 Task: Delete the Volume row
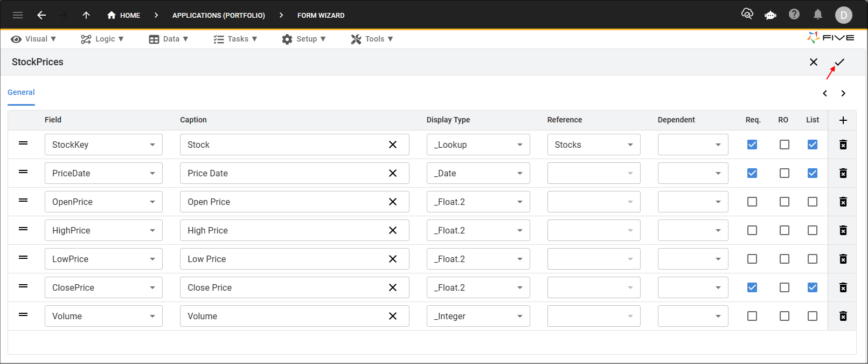click(843, 316)
